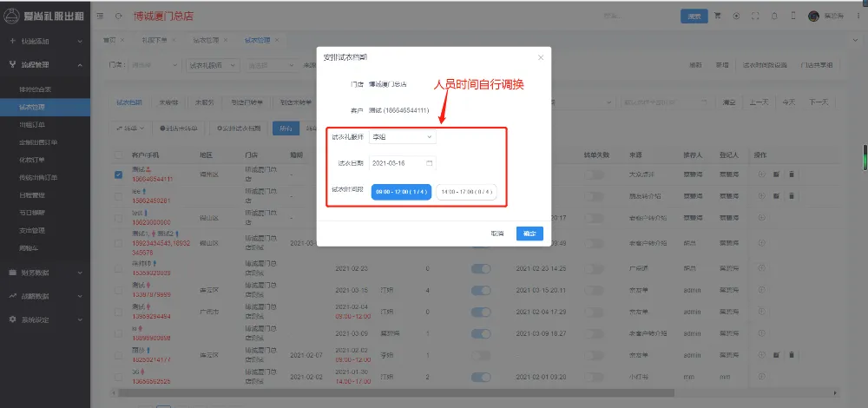The width and height of the screenshot is (868, 408).
Task: Uncheck the first customer row checkbox
Action: pyautogui.click(x=119, y=174)
